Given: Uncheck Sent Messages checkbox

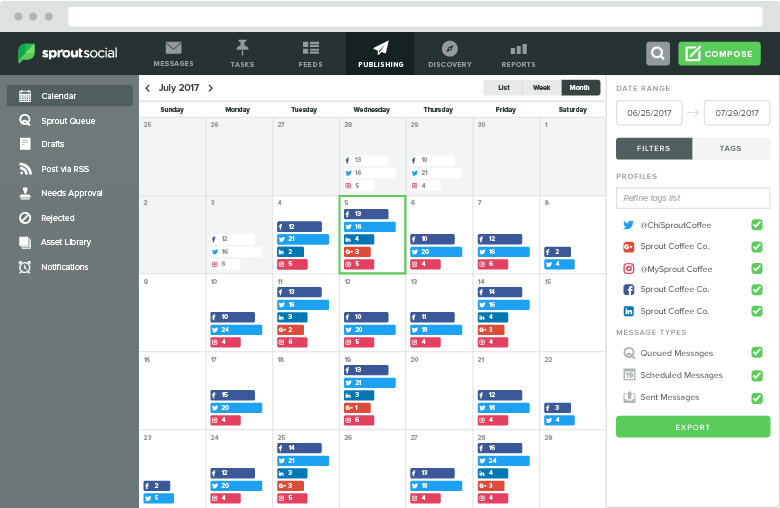Looking at the screenshot, I should [x=757, y=398].
